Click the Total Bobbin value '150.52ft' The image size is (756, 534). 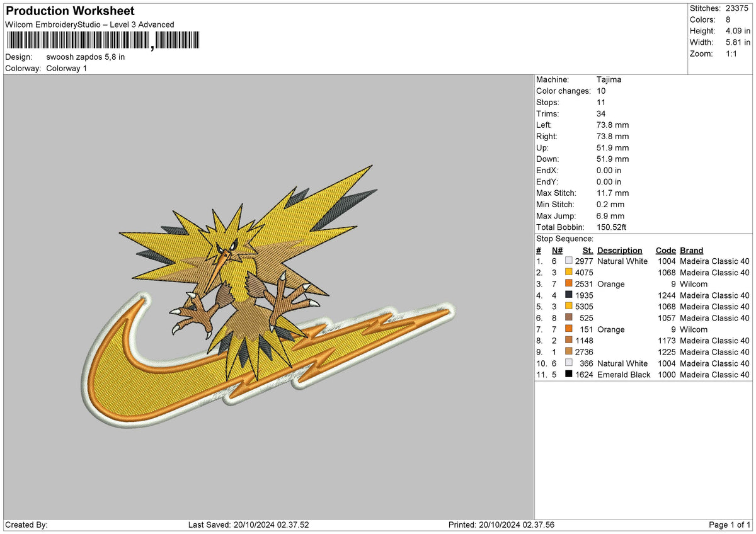[x=612, y=227]
